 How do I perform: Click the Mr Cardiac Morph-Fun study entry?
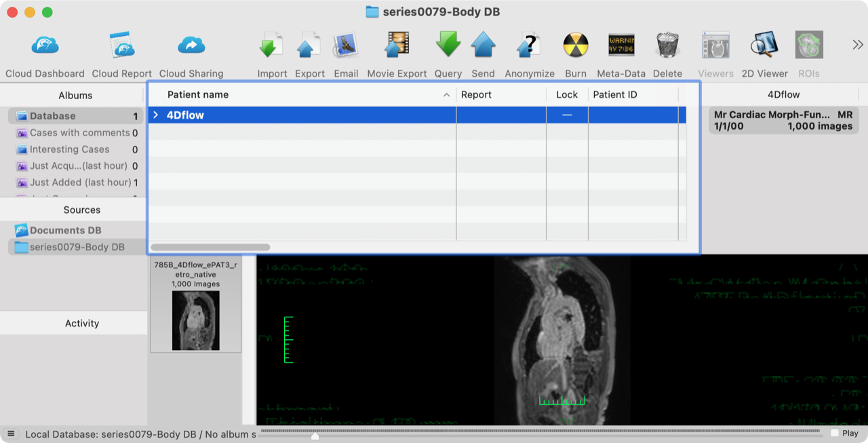(x=783, y=120)
